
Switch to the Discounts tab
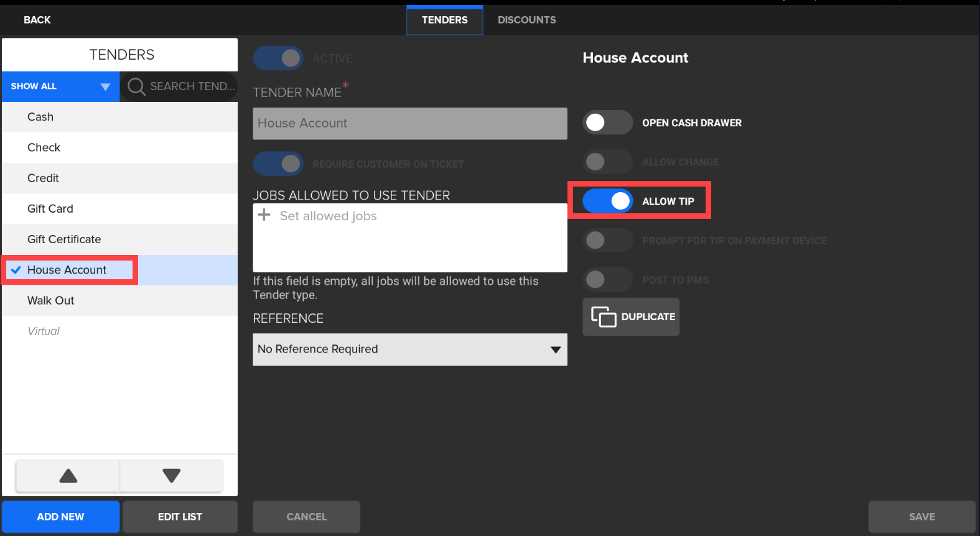(526, 20)
